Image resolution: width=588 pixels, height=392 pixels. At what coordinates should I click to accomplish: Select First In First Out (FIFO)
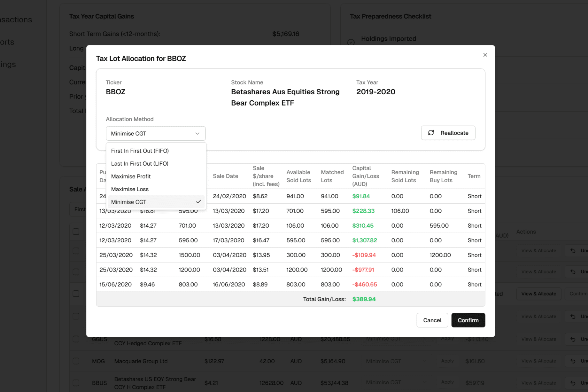coord(140,151)
